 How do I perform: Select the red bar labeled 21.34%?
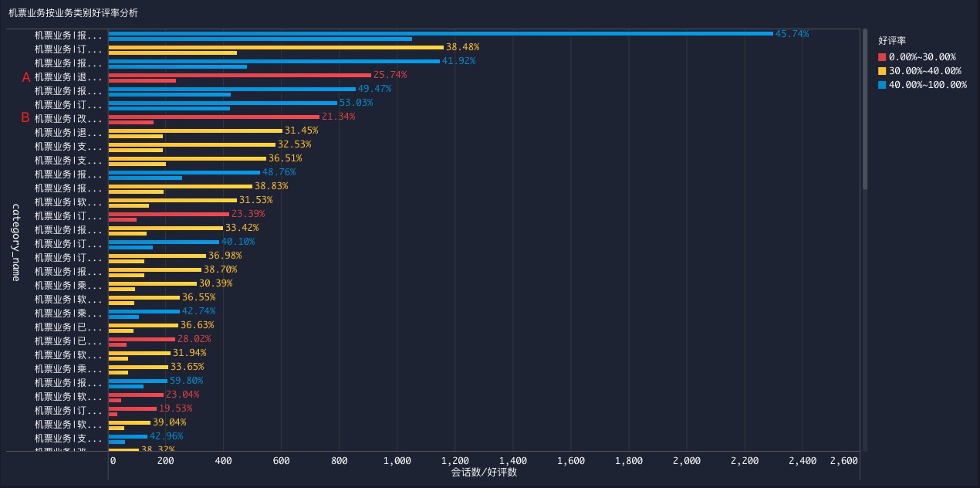[x=214, y=117]
